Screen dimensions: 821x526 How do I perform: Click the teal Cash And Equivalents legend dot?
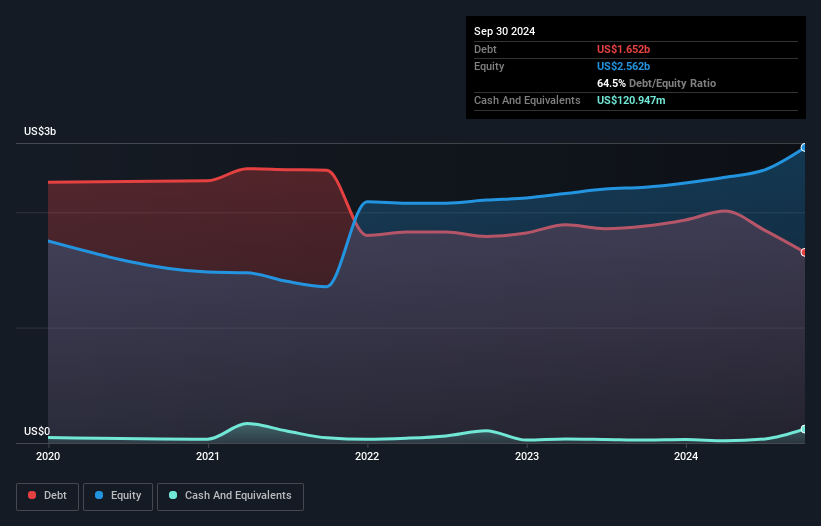tap(173, 495)
